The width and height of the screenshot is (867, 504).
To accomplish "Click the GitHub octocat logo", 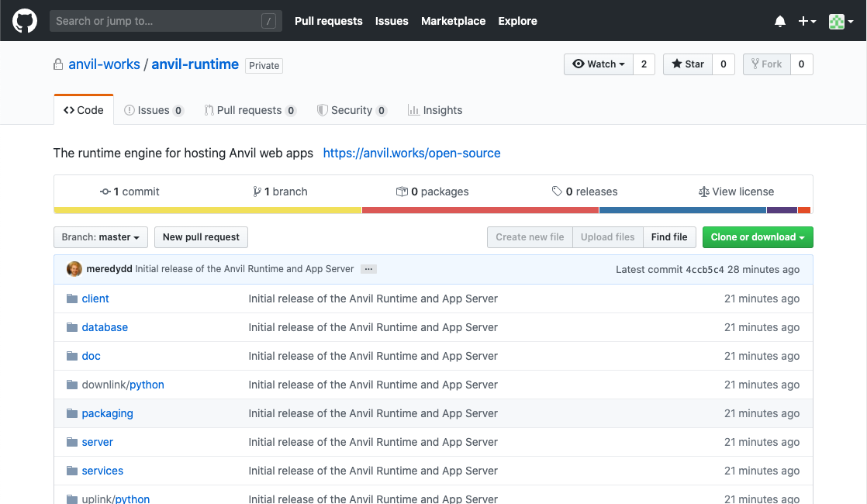I will 25,21.
